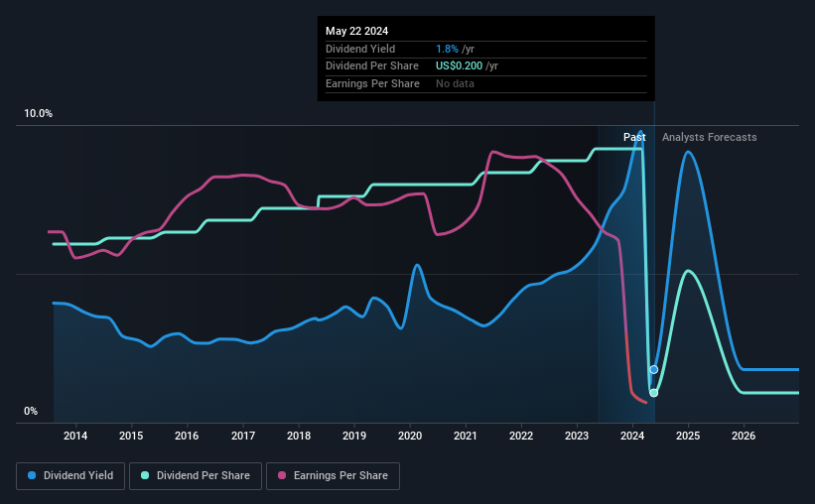Click the blue Dividend Yield legend dot

[x=32, y=475]
